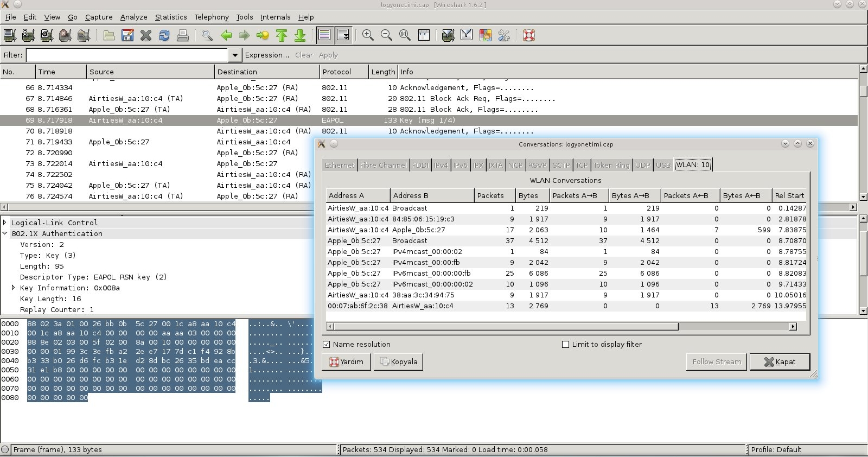Enable Limit to display filter checkbox
The height and width of the screenshot is (457, 868).
[565, 344]
